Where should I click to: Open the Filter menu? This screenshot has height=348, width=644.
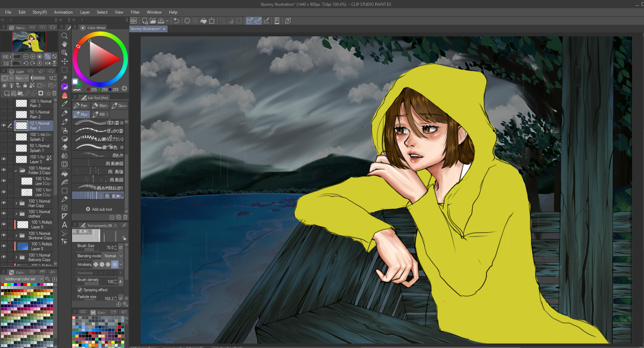point(135,12)
